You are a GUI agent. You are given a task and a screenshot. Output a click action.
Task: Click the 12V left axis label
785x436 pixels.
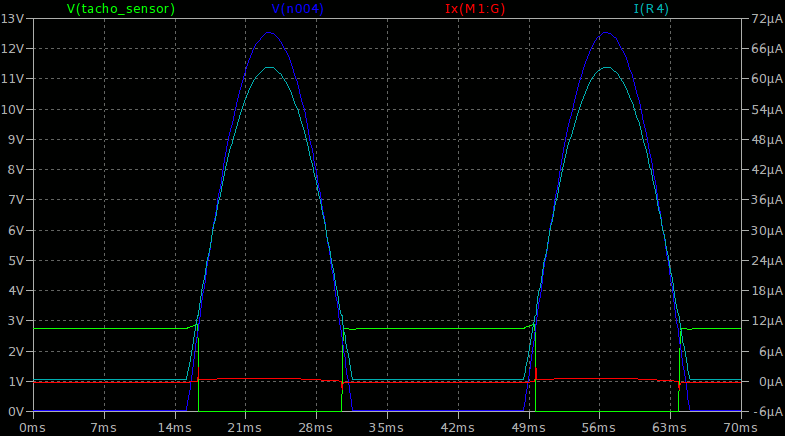click(13, 49)
